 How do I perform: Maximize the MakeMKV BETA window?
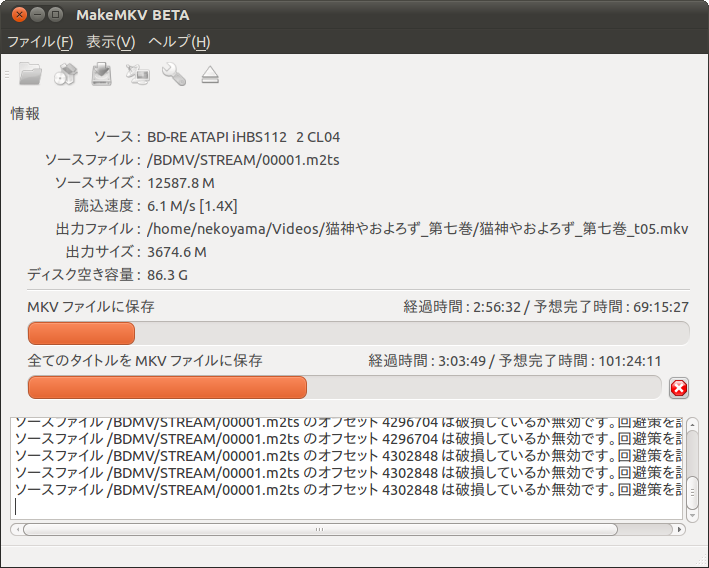pyautogui.click(x=55, y=14)
